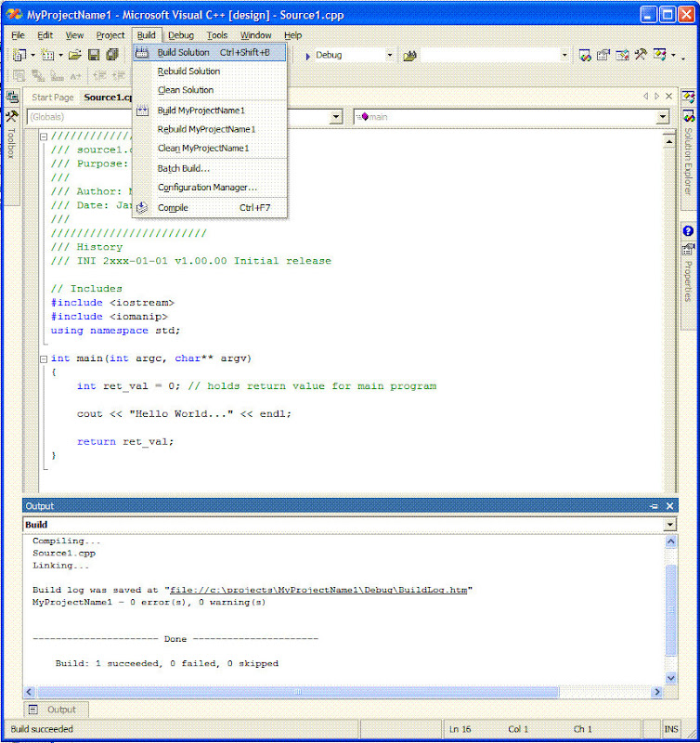The image size is (700, 743).
Task: Open the toolbar options overflow arrow
Action: [x=683, y=58]
